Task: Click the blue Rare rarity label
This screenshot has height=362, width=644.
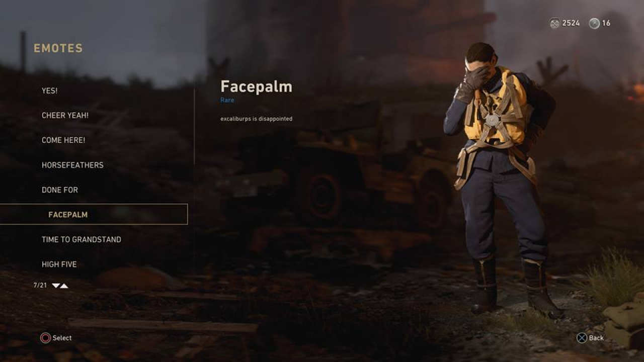Action: (227, 100)
